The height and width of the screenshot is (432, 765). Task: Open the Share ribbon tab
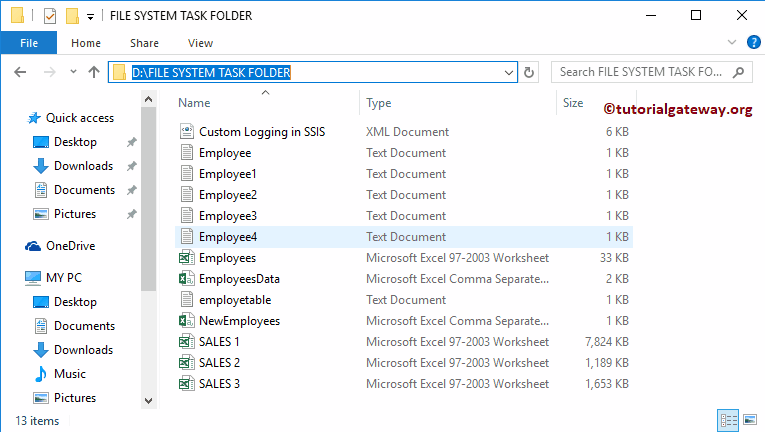pyautogui.click(x=144, y=43)
